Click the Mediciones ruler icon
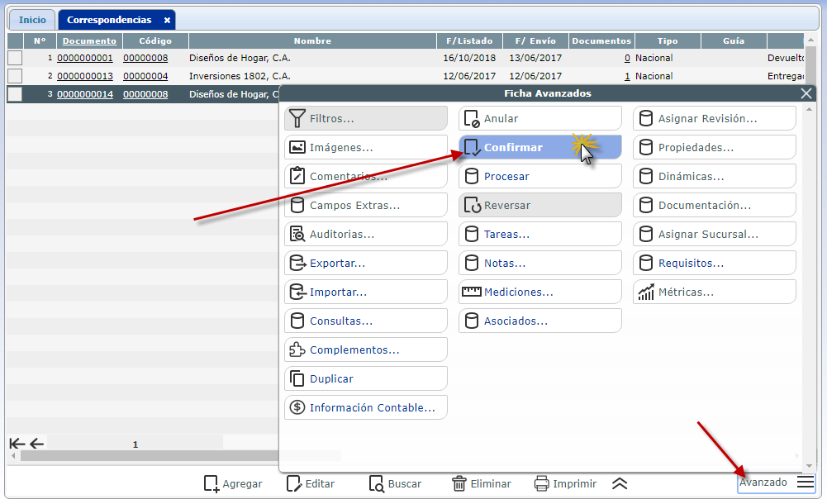 [471, 292]
